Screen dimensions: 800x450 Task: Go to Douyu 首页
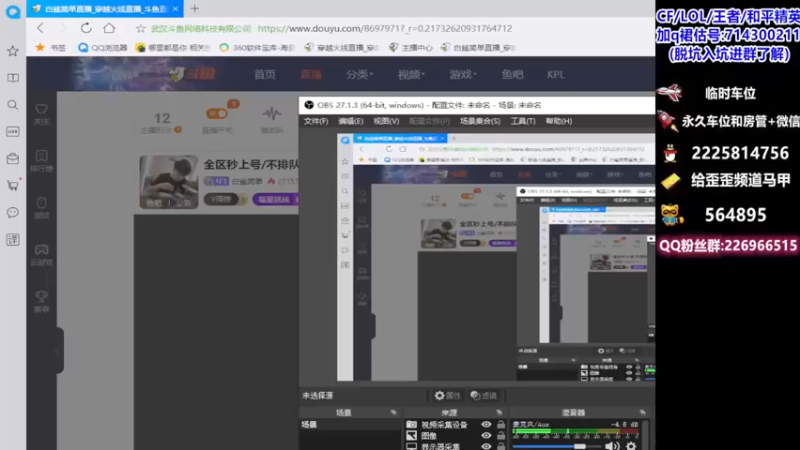tap(265, 74)
